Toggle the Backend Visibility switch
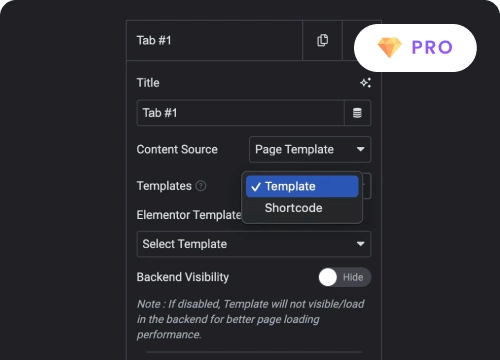The image size is (500, 360). [345, 277]
